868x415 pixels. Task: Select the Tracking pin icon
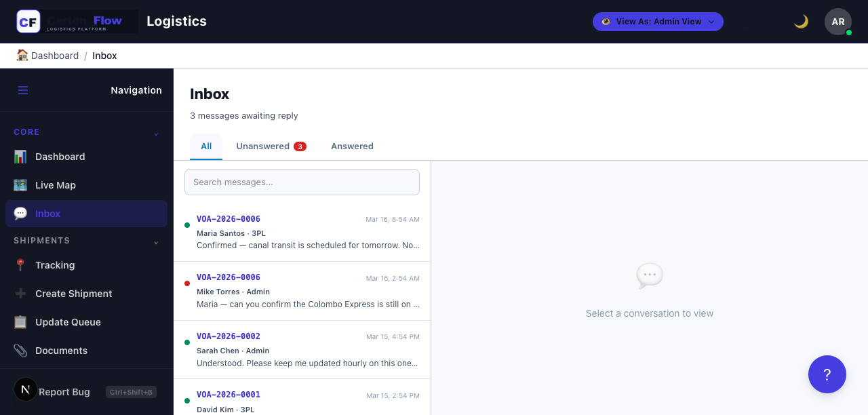(20, 265)
